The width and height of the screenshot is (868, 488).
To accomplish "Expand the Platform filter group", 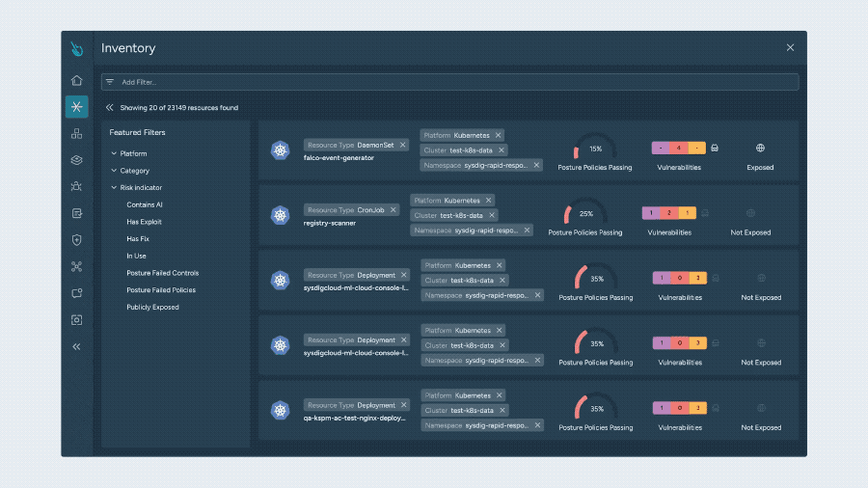I will (128, 153).
